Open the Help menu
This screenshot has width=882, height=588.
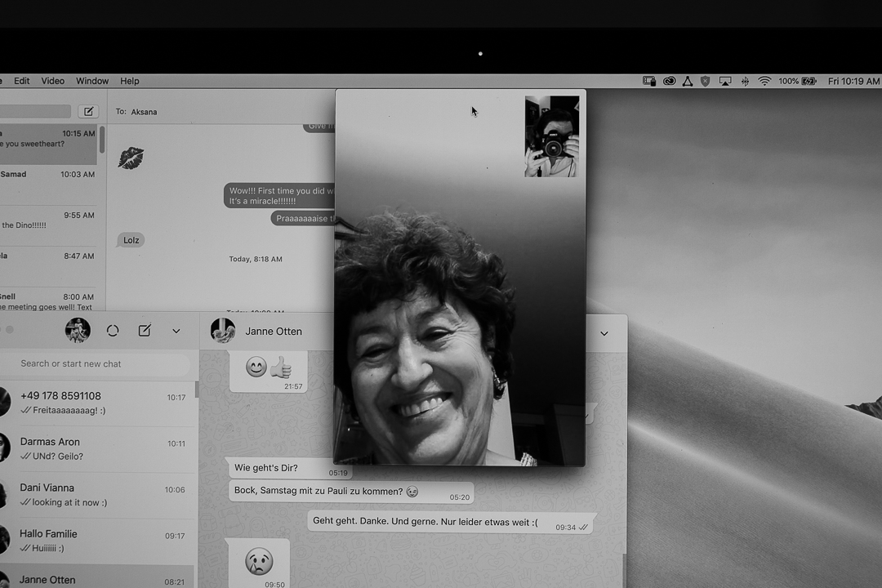[130, 81]
